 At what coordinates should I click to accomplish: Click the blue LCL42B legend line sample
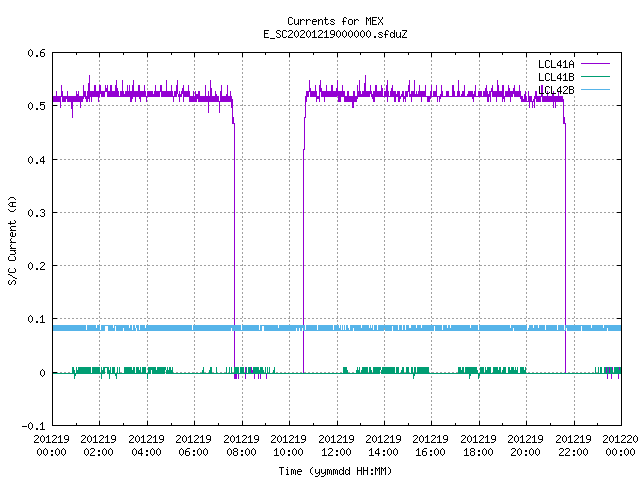pyautogui.click(x=595, y=89)
